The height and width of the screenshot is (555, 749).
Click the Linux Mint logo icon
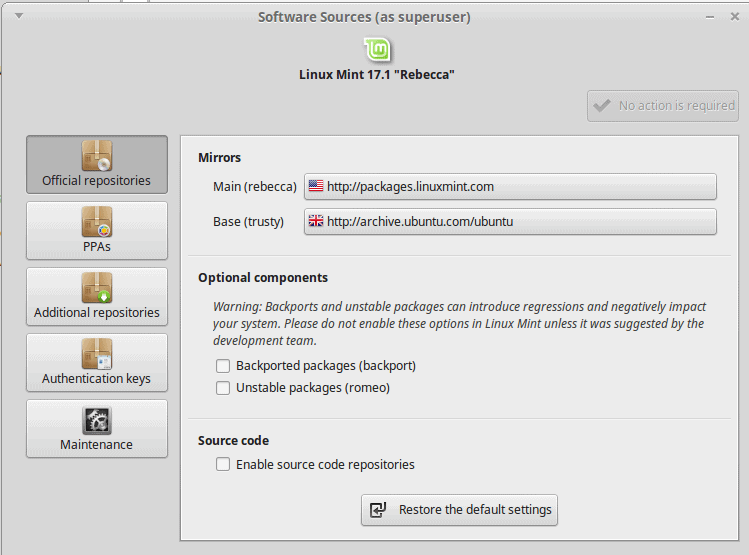[x=377, y=50]
